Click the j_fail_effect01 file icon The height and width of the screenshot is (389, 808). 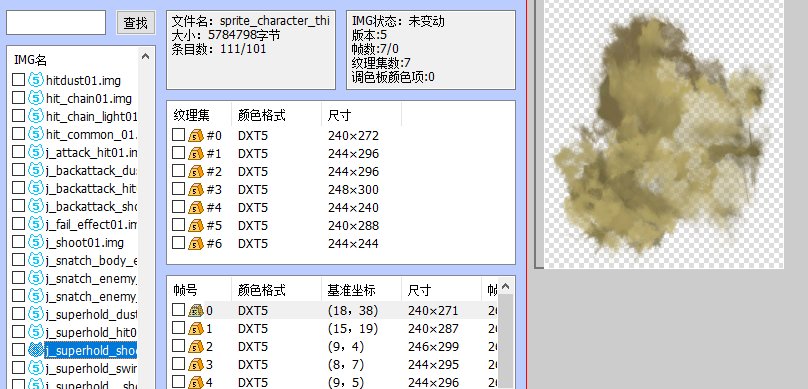36,224
